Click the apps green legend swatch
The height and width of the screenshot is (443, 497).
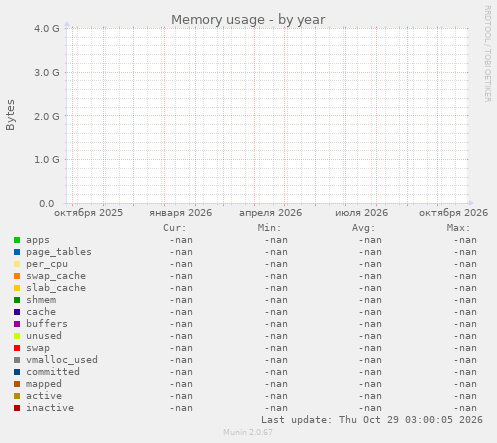(x=17, y=240)
